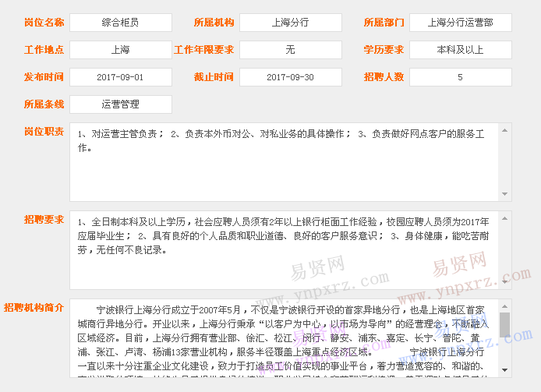Click the 招聘机构简介 label text
Image resolution: width=541 pixels, height=392 pixels.
coord(33,307)
